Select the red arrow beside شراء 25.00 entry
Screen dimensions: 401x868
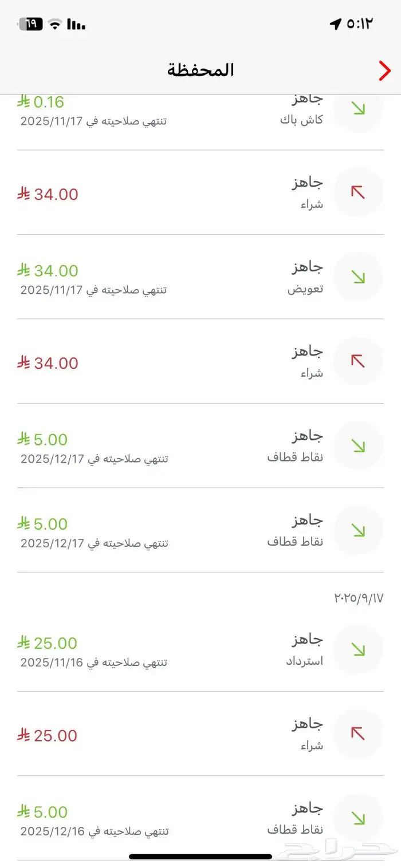[359, 734]
